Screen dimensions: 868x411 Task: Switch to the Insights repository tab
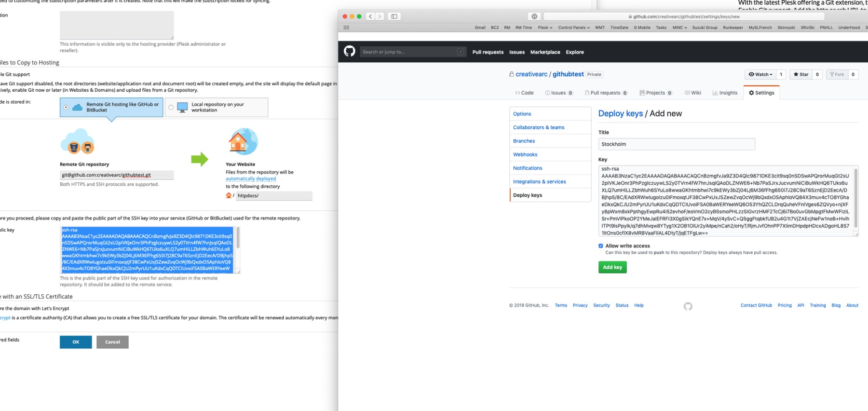point(725,93)
